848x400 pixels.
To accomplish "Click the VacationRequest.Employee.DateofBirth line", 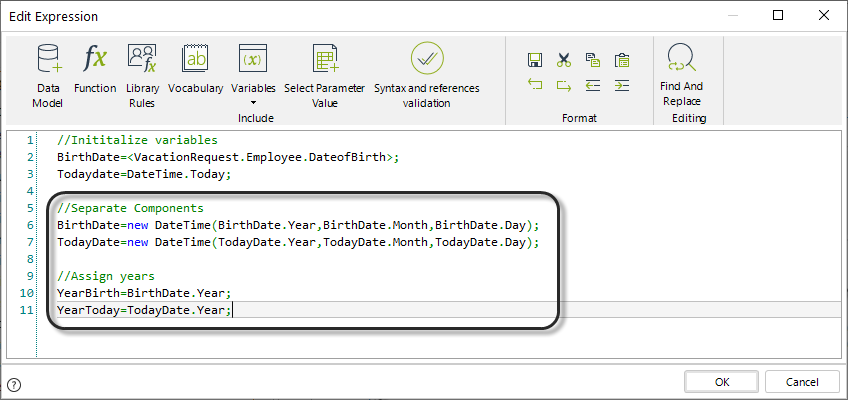I will (228, 157).
